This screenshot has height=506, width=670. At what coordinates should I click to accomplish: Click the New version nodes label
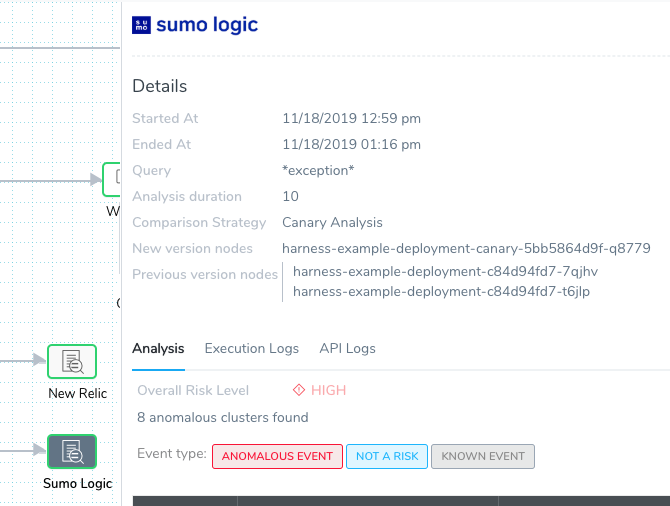192,248
